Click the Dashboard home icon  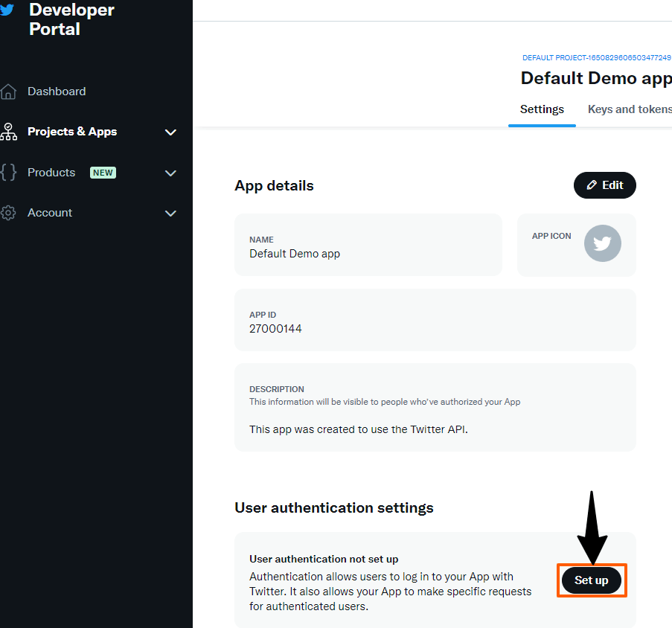coord(8,92)
